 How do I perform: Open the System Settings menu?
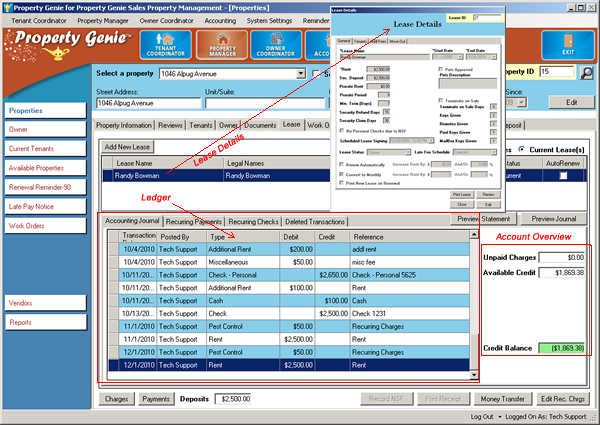[x=269, y=21]
